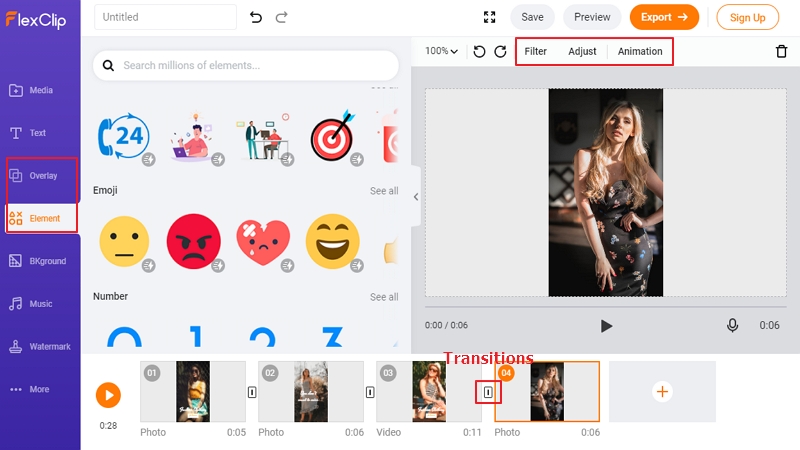Enter fullscreen mode with the expand icon
Screen dimensions: 800x450
489,17
